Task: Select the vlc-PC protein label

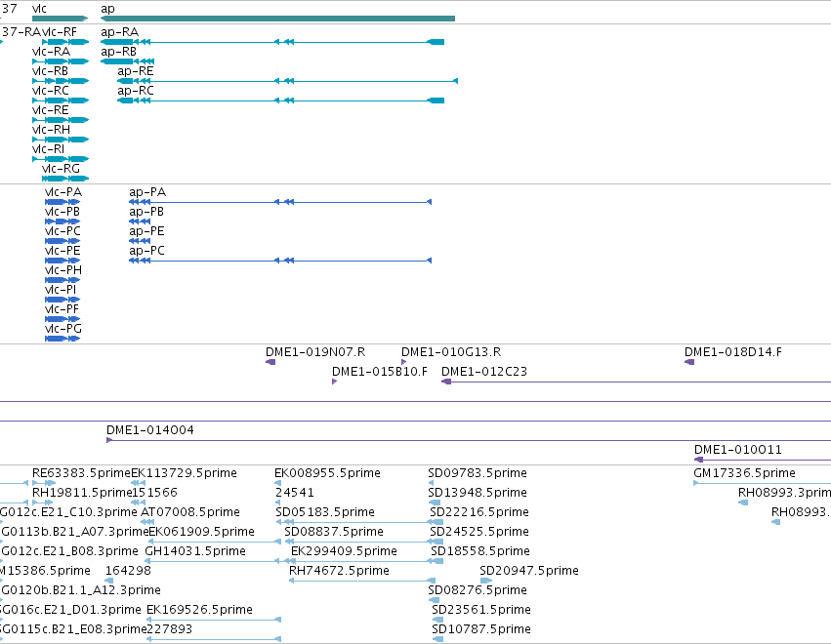Action: (62, 231)
